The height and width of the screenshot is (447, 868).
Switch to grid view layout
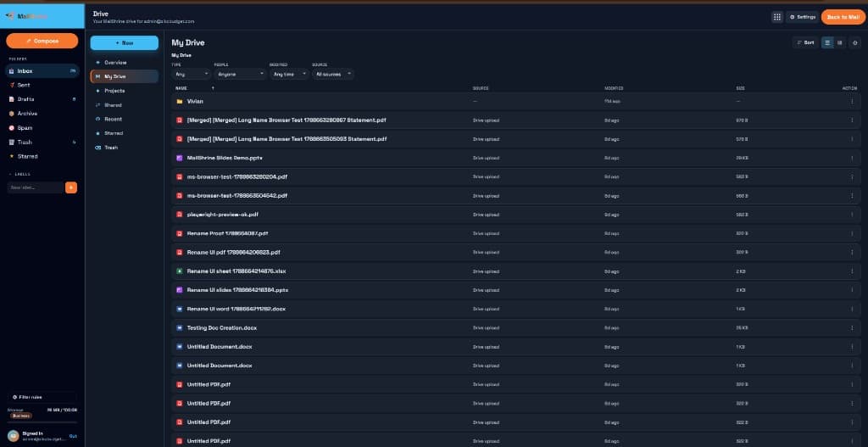pyautogui.click(x=840, y=42)
